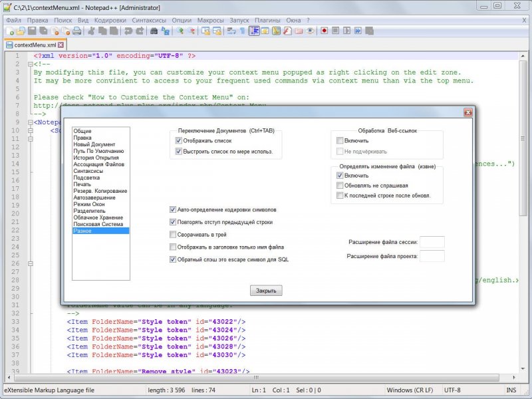Click the Redo arrow icon

tap(140, 31)
